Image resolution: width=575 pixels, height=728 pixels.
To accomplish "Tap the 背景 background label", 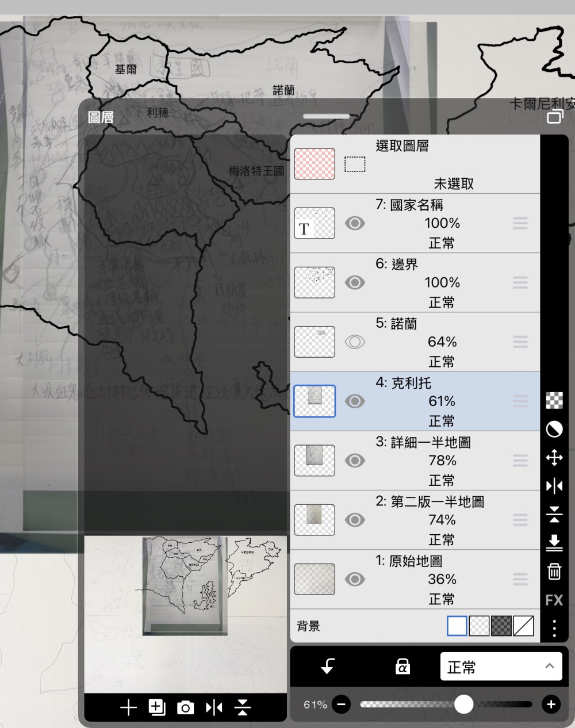I will pos(308,626).
